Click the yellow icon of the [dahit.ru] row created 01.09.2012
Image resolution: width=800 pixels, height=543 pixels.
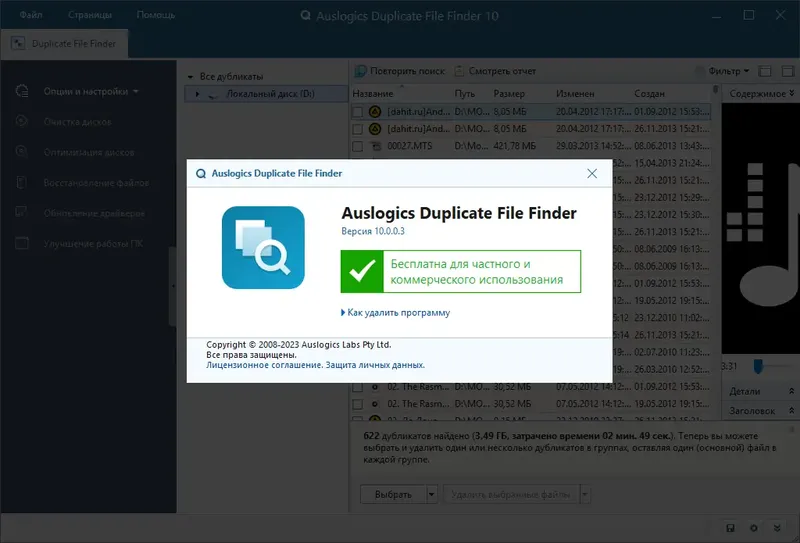click(x=375, y=111)
